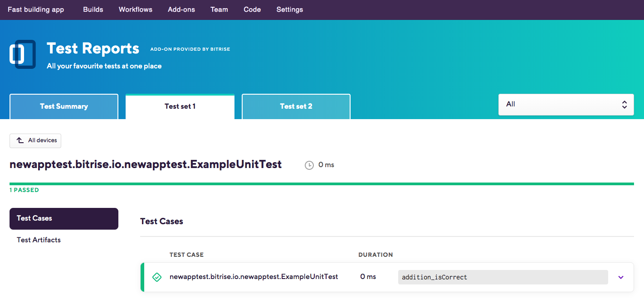Click the All devices button
Viewport: 644px width, 308px height.
35,140
